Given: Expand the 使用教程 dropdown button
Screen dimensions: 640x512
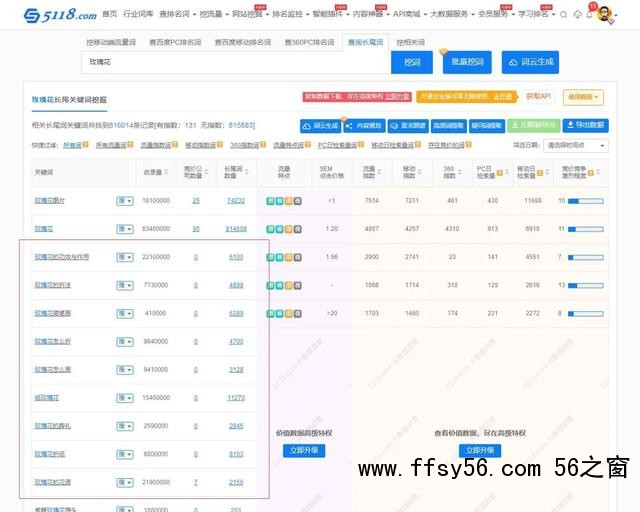Looking at the screenshot, I should point(583,97).
